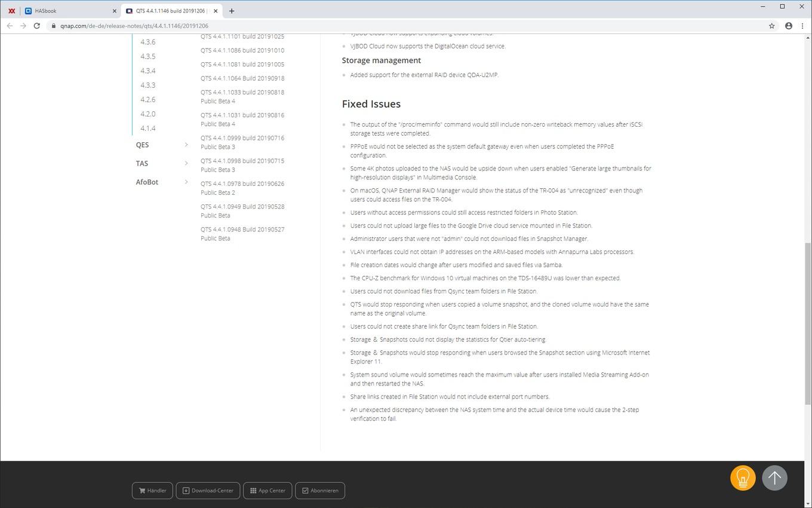The image size is (812, 508).
Task: Click the gray back-to-top arrow button
Action: point(774,478)
